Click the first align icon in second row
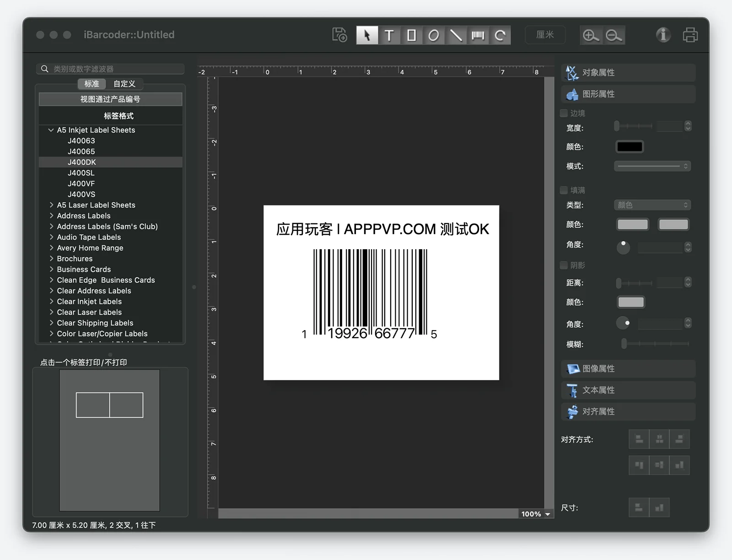The image size is (732, 560). 639,465
